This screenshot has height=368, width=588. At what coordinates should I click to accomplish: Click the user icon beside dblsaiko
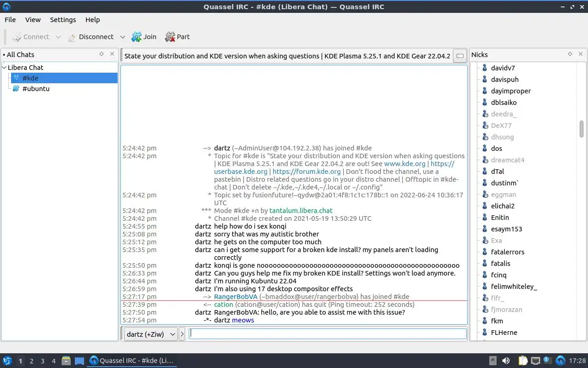pyautogui.click(x=484, y=103)
